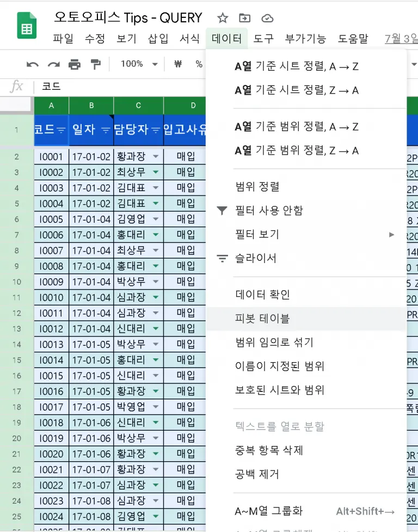Click the move to folder icon
Image resolution: width=418 pixels, height=532 pixels.
[x=245, y=17]
